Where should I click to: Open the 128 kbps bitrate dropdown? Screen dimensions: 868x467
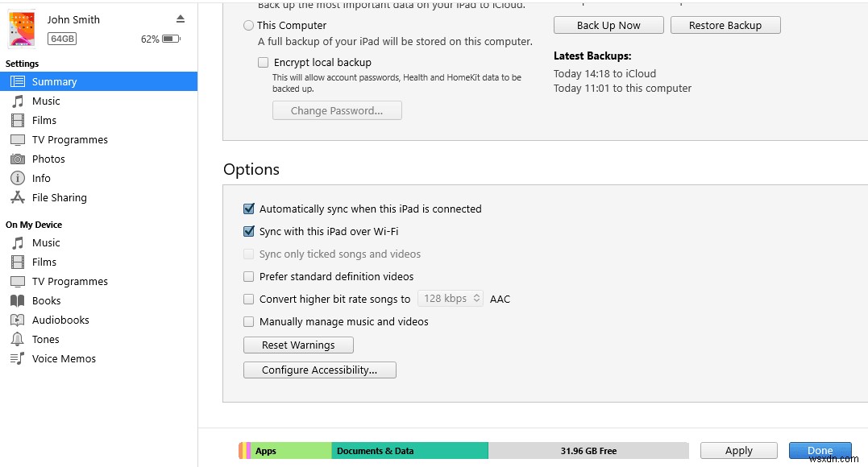point(450,298)
